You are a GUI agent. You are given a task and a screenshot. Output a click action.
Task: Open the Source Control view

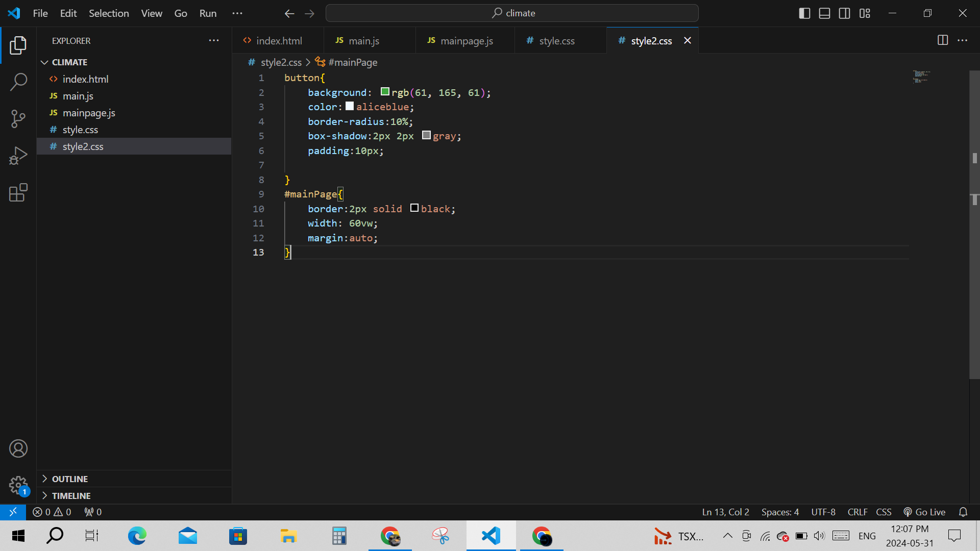point(18,119)
